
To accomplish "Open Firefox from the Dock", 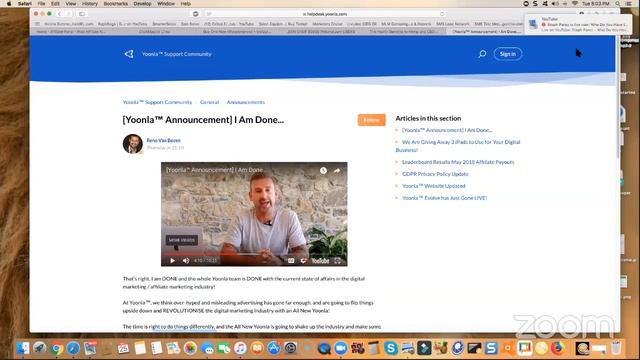I will tap(558, 348).
